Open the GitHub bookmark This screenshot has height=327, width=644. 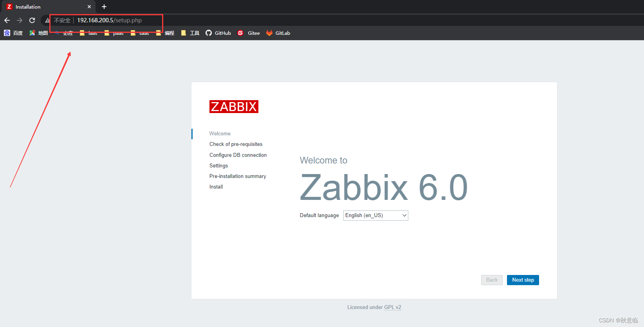[x=218, y=33]
